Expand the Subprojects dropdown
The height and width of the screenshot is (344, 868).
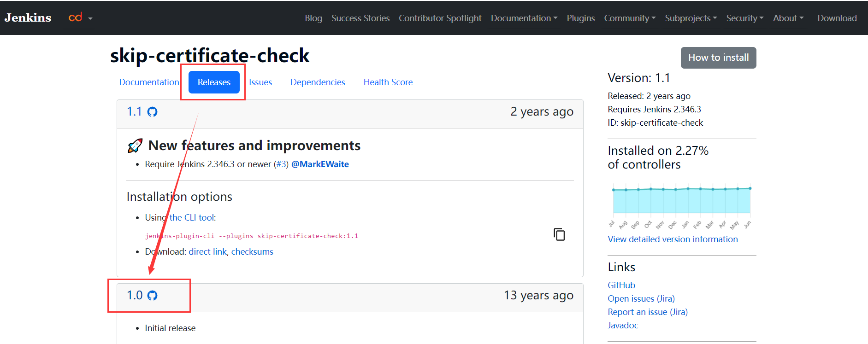tap(691, 18)
